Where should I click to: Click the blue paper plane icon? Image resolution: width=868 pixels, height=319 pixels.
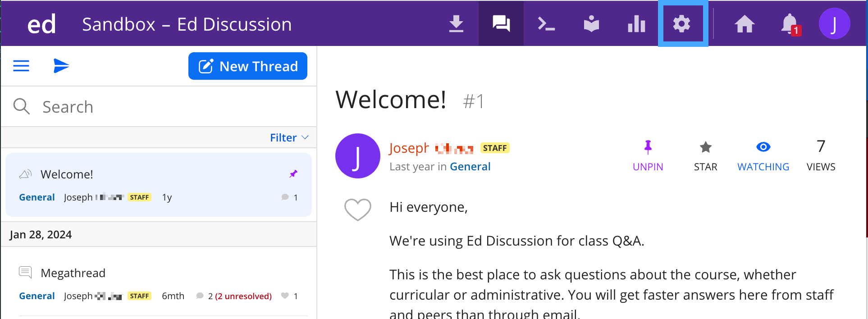pyautogui.click(x=61, y=66)
